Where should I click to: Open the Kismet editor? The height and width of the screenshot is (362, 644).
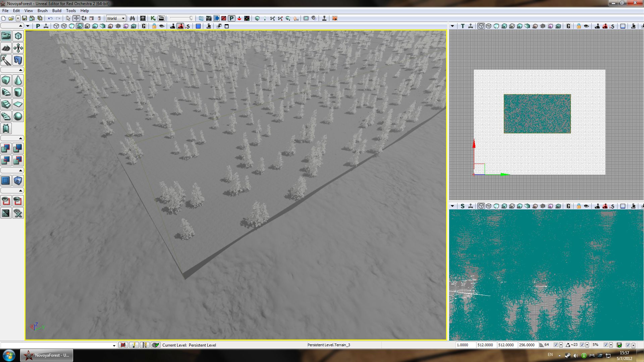[153, 18]
